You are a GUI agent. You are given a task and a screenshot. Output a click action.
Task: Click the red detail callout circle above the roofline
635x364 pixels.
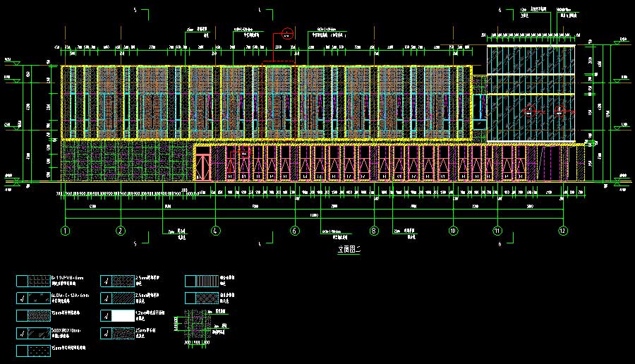[x=287, y=33]
